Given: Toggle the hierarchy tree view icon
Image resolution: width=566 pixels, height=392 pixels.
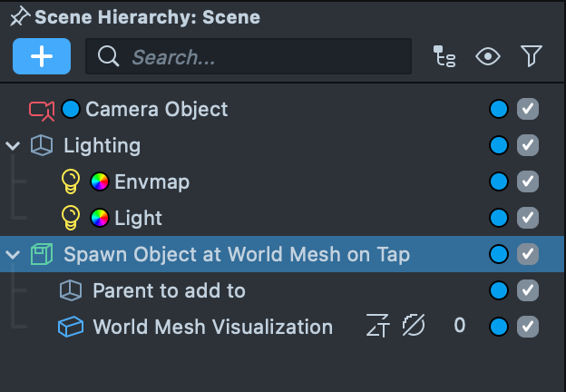Looking at the screenshot, I should 444,56.
